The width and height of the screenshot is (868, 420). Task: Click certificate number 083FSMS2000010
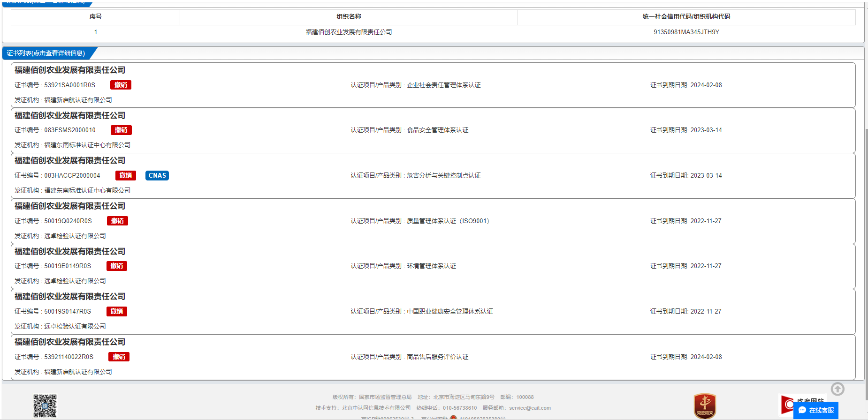coord(70,130)
